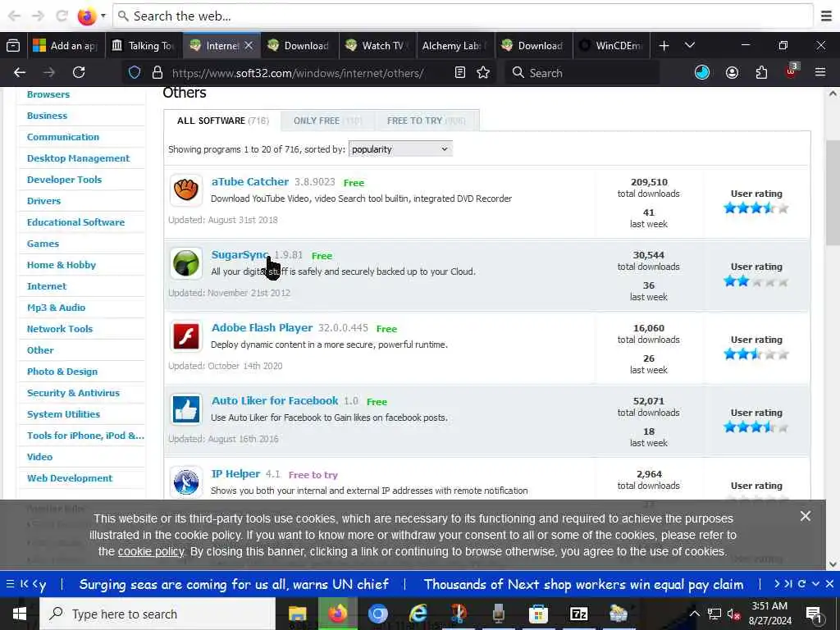Switch to the FREE TO TRY tab
Image resolution: width=840 pixels, height=630 pixels.
(427, 121)
